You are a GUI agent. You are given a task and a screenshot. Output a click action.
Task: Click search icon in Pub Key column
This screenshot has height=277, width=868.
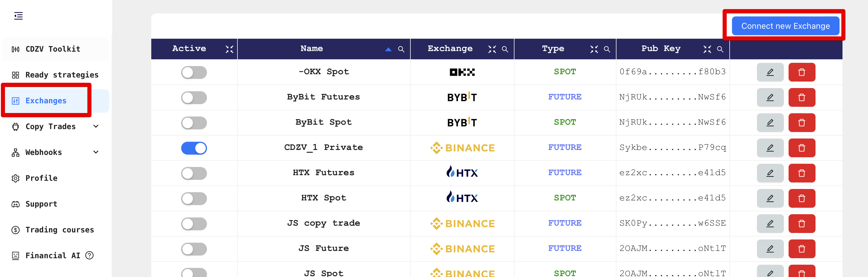click(x=720, y=49)
